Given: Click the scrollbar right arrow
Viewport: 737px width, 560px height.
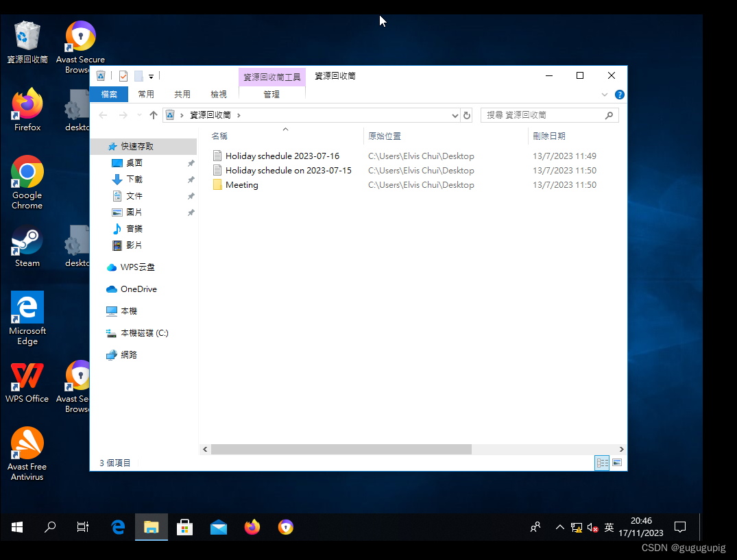Looking at the screenshot, I should (621, 450).
